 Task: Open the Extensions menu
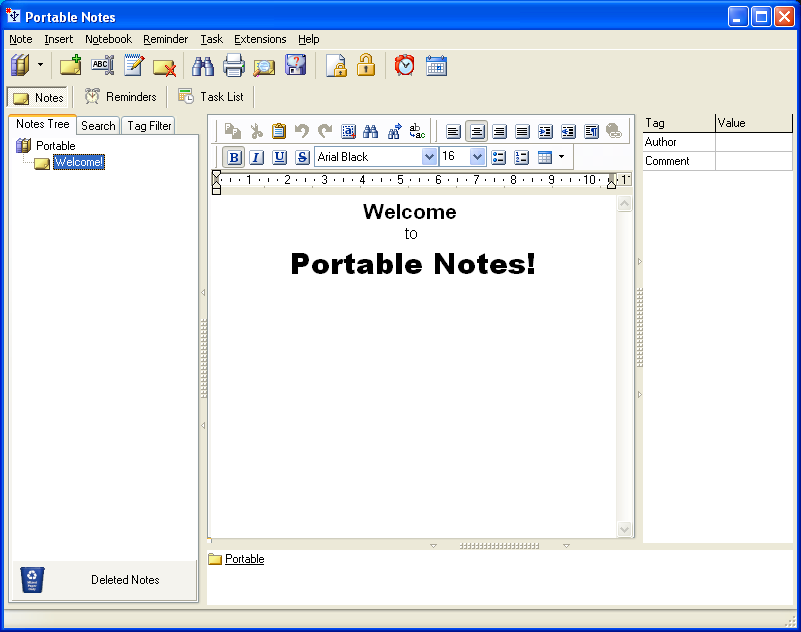260,39
